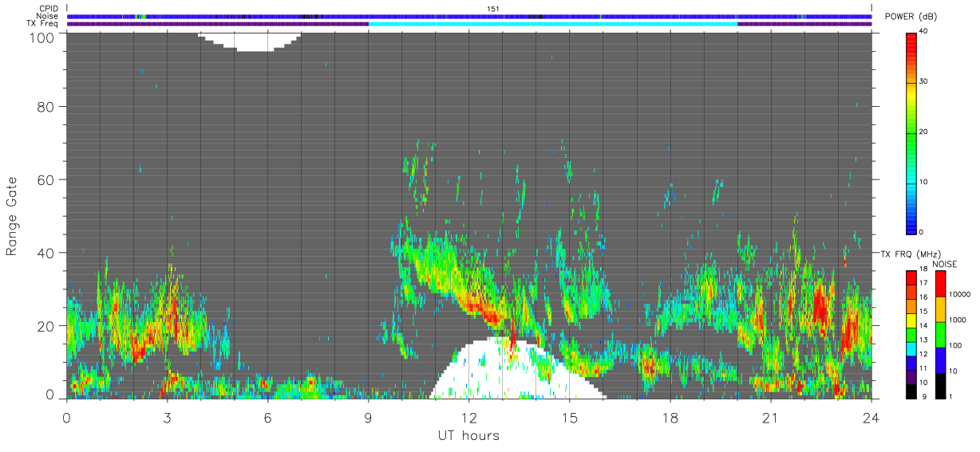Image resolution: width=980 pixels, height=452 pixels.
Task: Click the TX FRQ frequency color bar
Action: click(911, 335)
